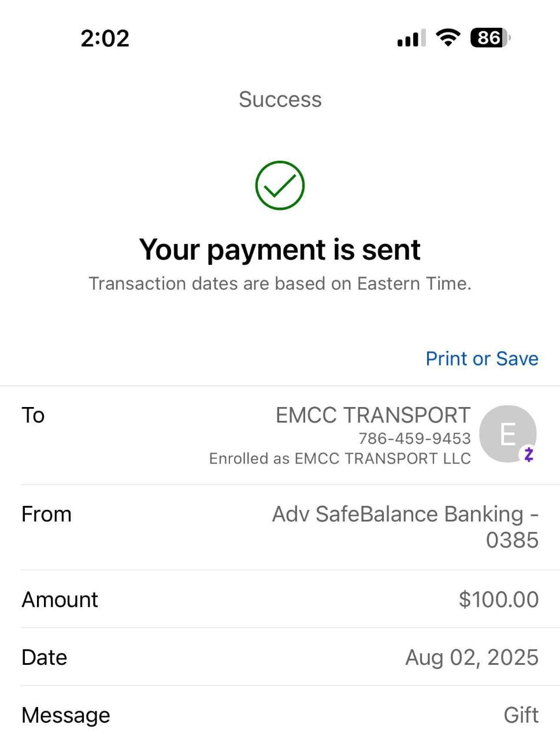Select the EMCC TRANSPORT recipient name
Viewport: 560px width, 740px height.
pos(373,415)
